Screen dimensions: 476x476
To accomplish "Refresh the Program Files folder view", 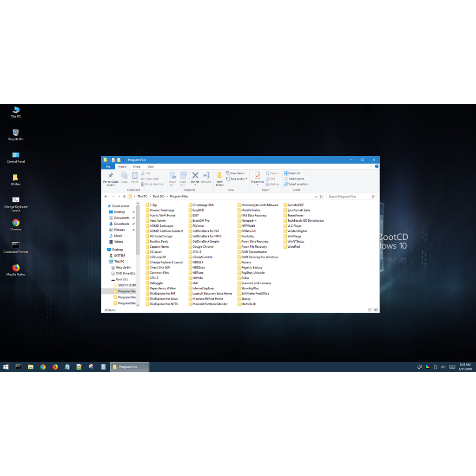I will coord(321,197).
